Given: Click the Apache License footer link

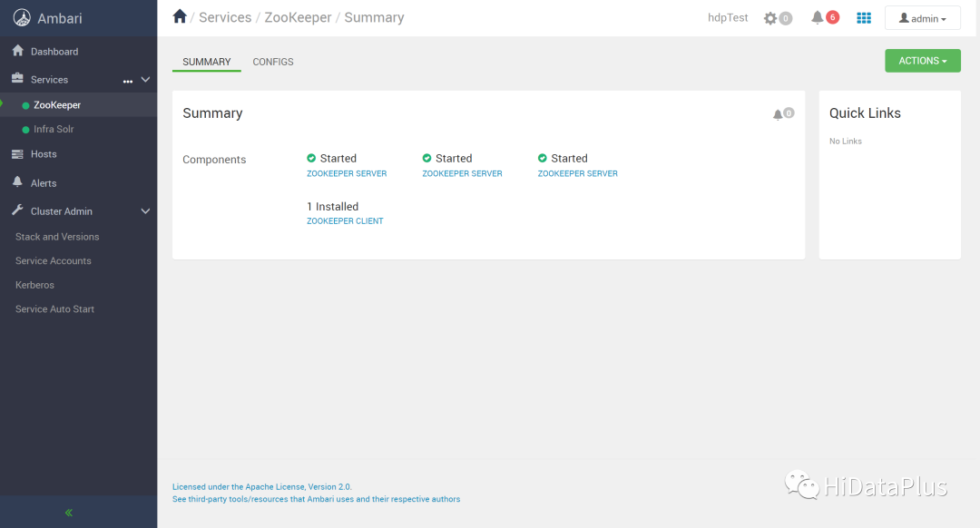Looking at the screenshot, I should coord(261,487).
